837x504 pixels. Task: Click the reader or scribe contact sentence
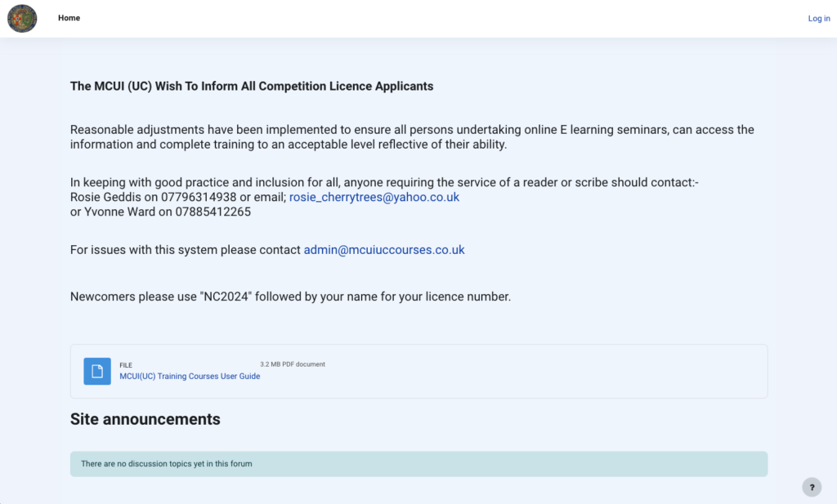tap(384, 182)
